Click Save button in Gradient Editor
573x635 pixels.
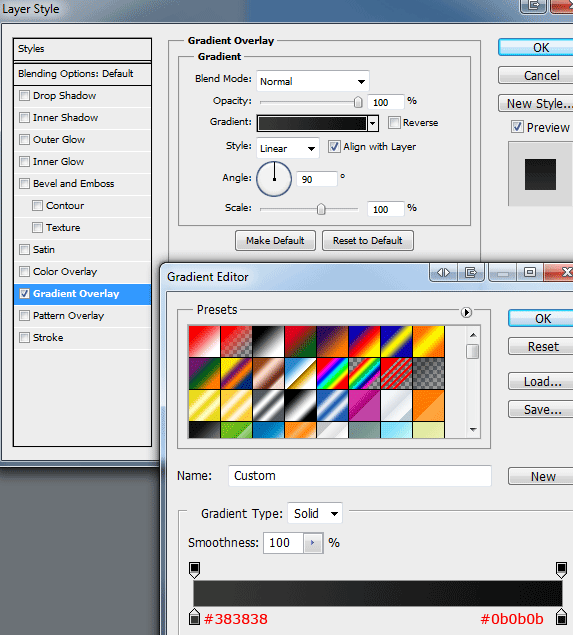pyautogui.click(x=542, y=409)
